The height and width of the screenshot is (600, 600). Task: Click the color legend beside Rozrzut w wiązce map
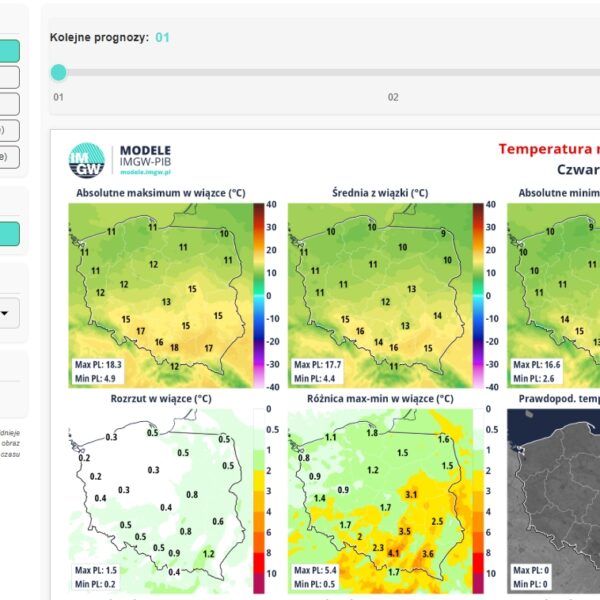258,500
